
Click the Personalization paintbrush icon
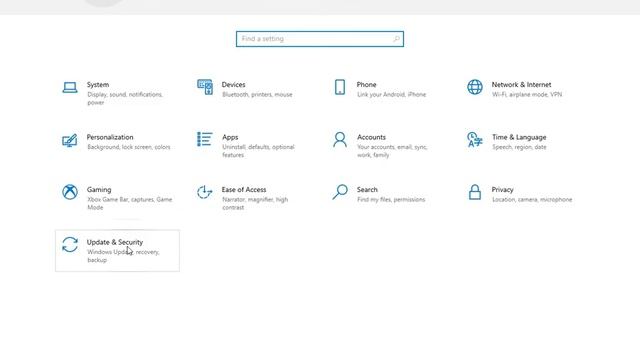[70, 140]
